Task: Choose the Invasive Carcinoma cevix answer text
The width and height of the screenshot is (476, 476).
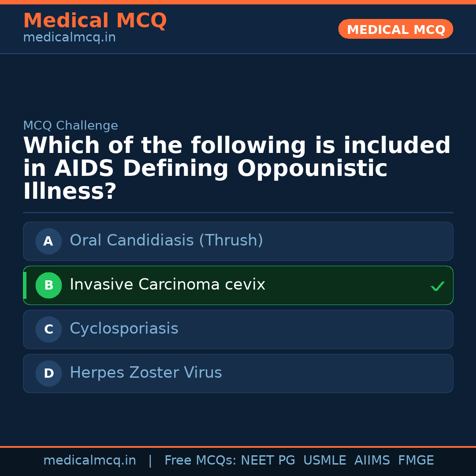Action: [x=167, y=285]
